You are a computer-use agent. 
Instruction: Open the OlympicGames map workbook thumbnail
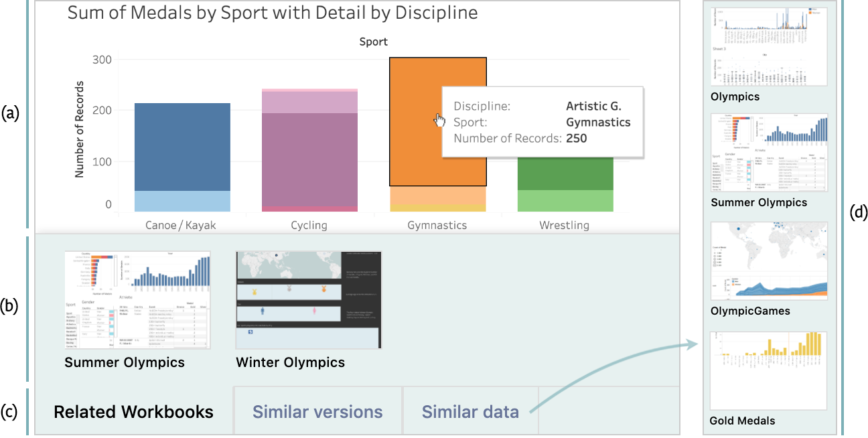click(769, 261)
